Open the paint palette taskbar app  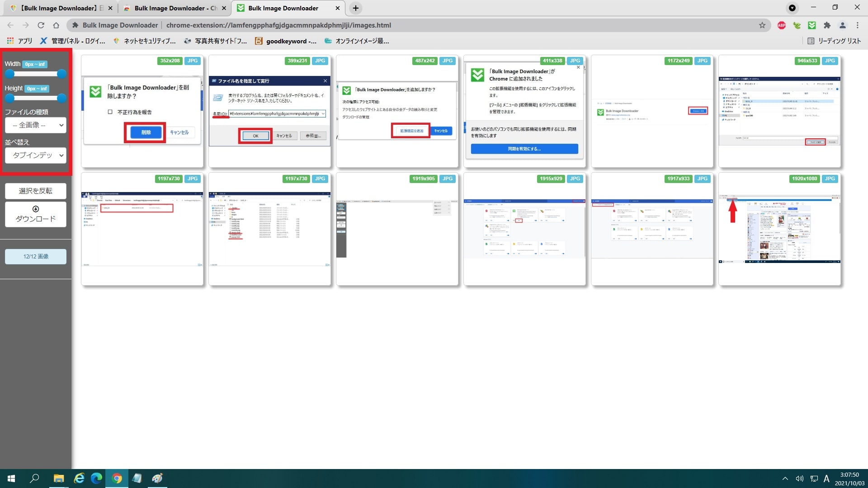(157, 479)
